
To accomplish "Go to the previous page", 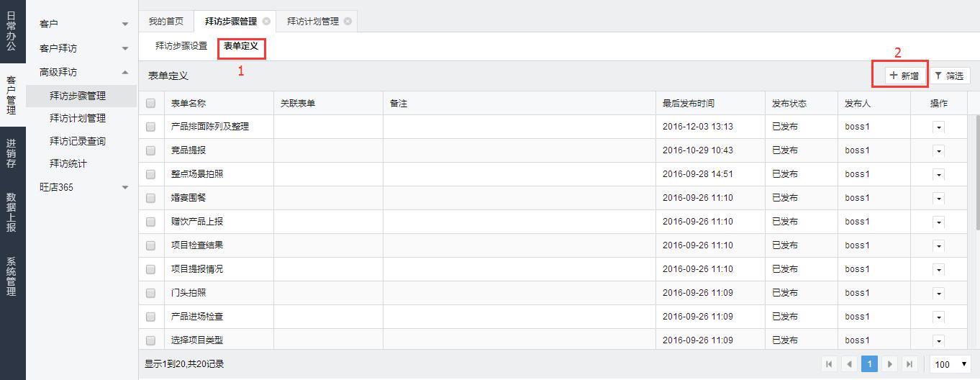I will click(x=849, y=364).
